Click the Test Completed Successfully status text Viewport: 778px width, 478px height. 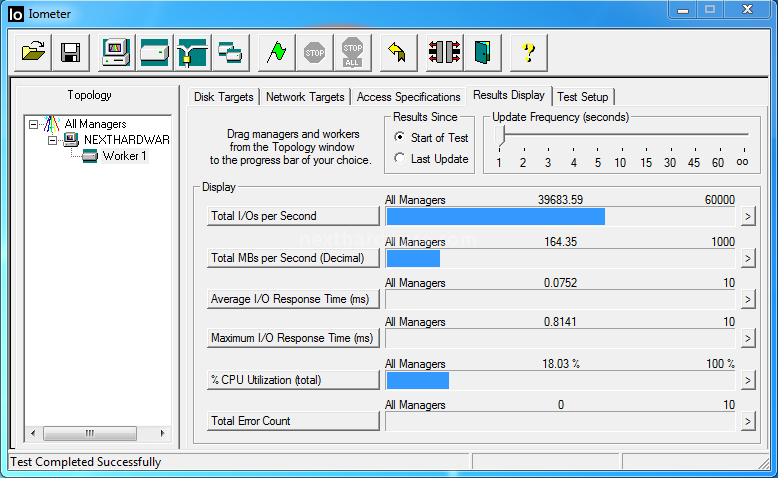86,462
